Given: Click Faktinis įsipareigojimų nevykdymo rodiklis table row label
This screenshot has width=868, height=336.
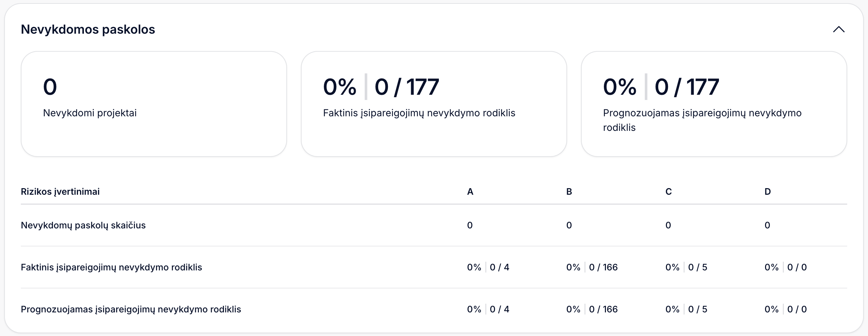Looking at the screenshot, I should coord(111,267).
